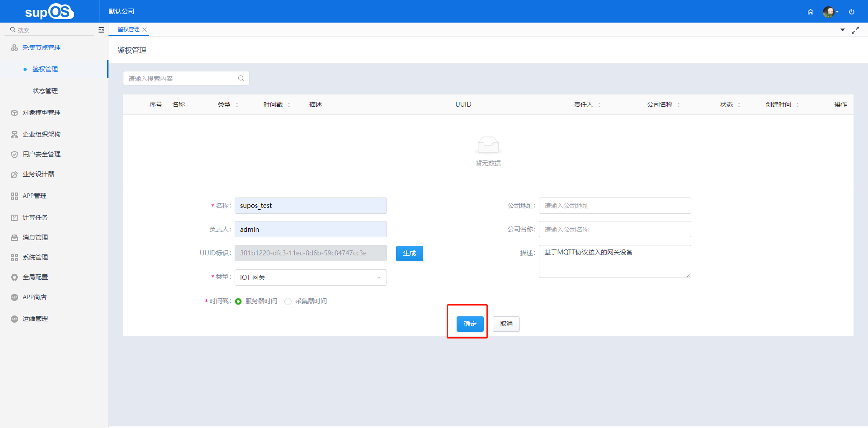The height and width of the screenshot is (428, 868).
Task: Open the 类型 IOT 网关 dropdown
Action: [311, 277]
